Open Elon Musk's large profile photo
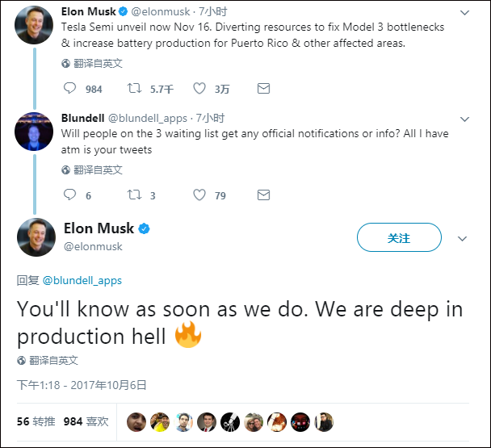This screenshot has width=491, height=448. pos(36,237)
